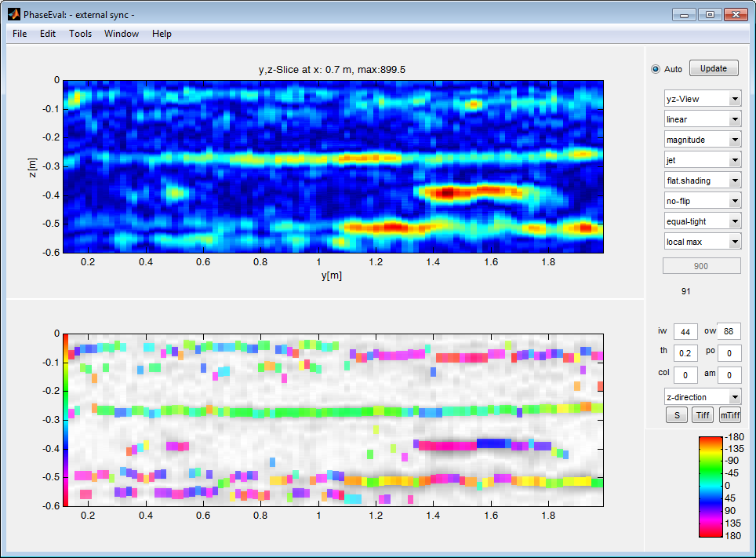The image size is (756, 558).
Task: Open the yz-View dropdown
Action: pyautogui.click(x=703, y=99)
